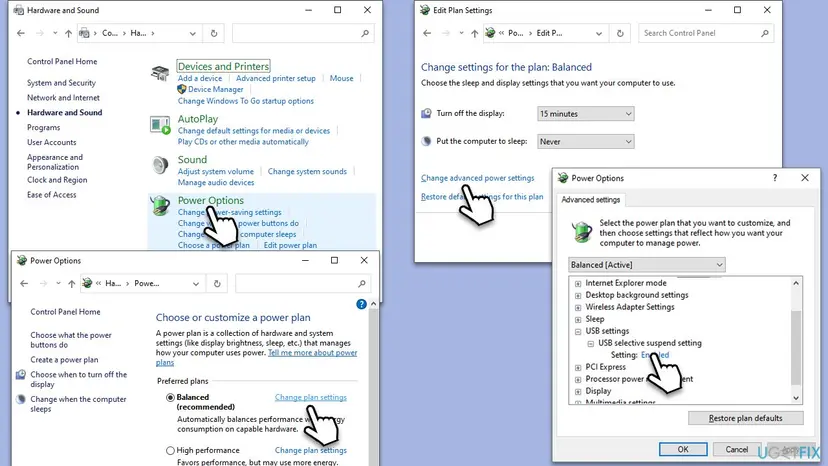Click Add a device link
This screenshot has height=466, width=828.
click(200, 78)
